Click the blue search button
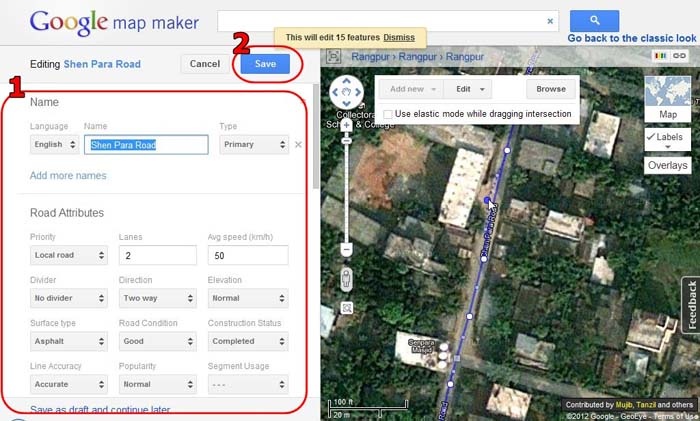The image size is (700, 421). tap(594, 21)
